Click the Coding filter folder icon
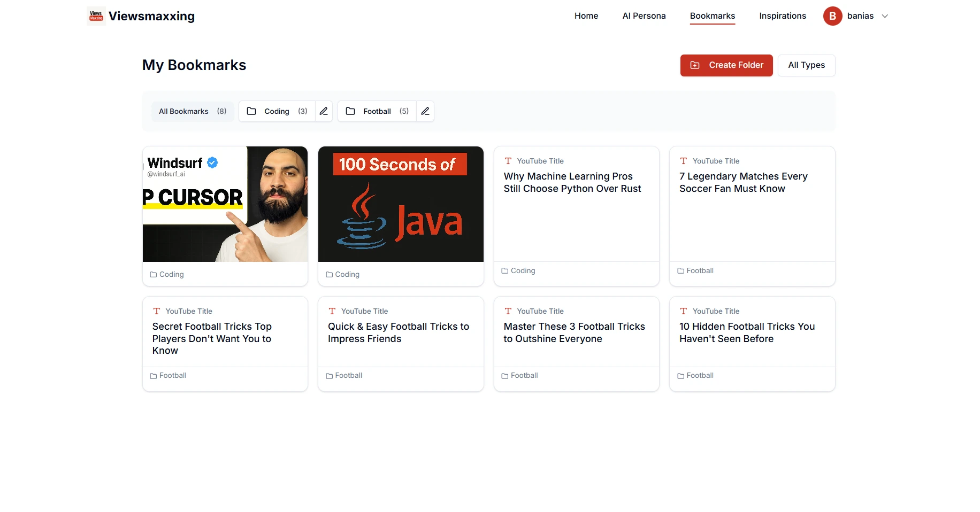Image resolution: width=980 pixels, height=512 pixels. pos(251,111)
